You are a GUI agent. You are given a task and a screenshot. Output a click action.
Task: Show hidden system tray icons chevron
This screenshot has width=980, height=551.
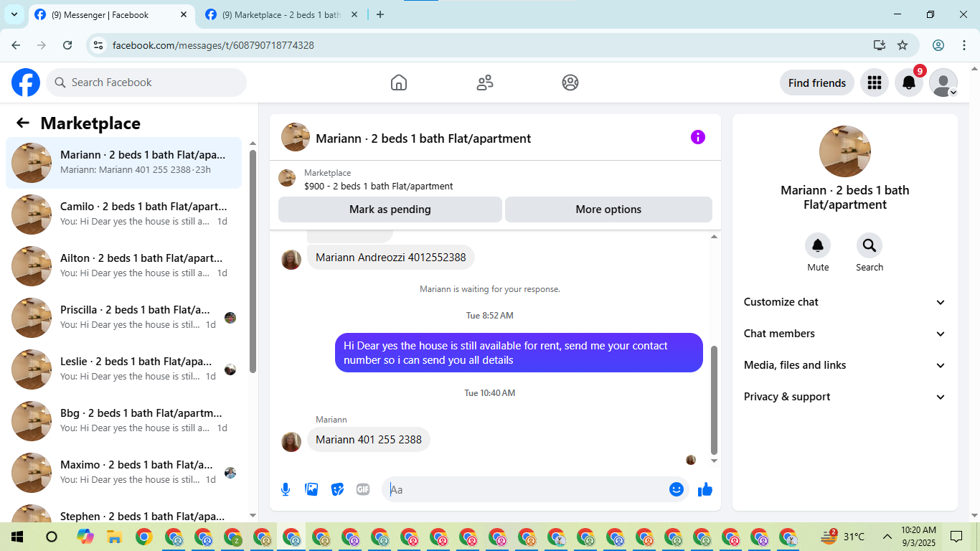click(887, 537)
